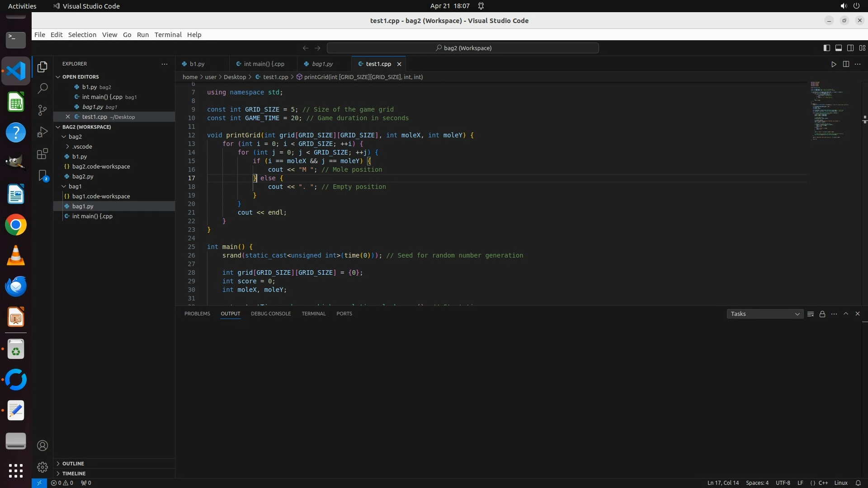Switch to the DEBUG CONSOLE tab
The width and height of the screenshot is (868, 488).
(271, 314)
